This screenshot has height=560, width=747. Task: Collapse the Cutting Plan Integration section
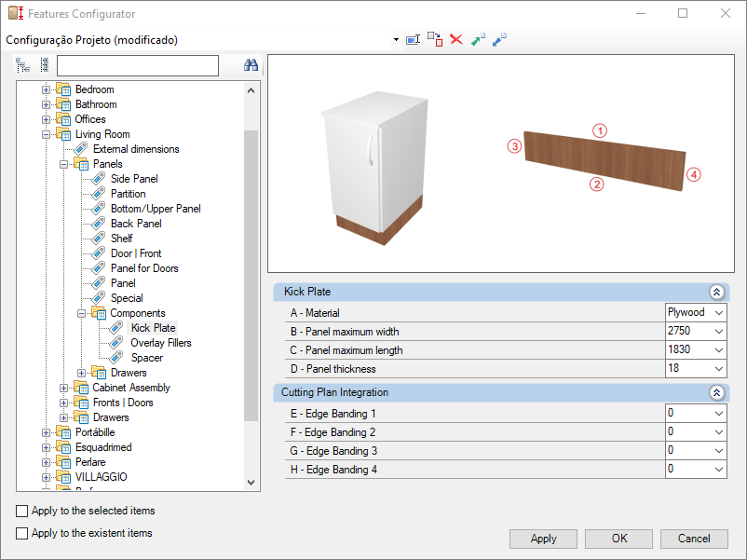pos(716,392)
